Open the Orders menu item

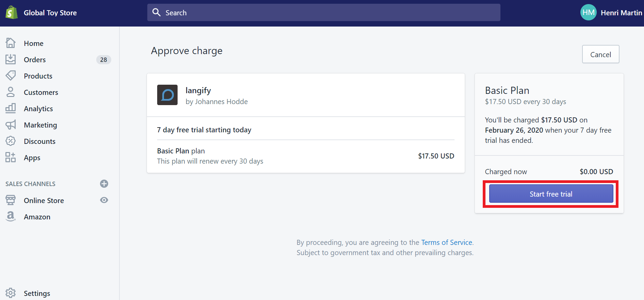point(35,60)
